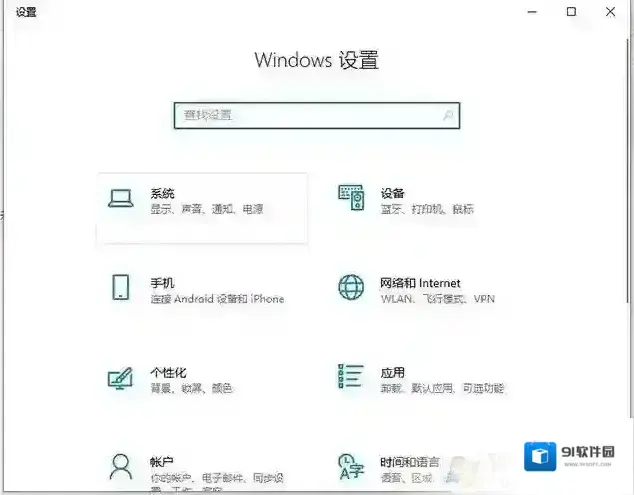Click the Apps list icon
Viewport: 634px width, 495px height.
(351, 377)
